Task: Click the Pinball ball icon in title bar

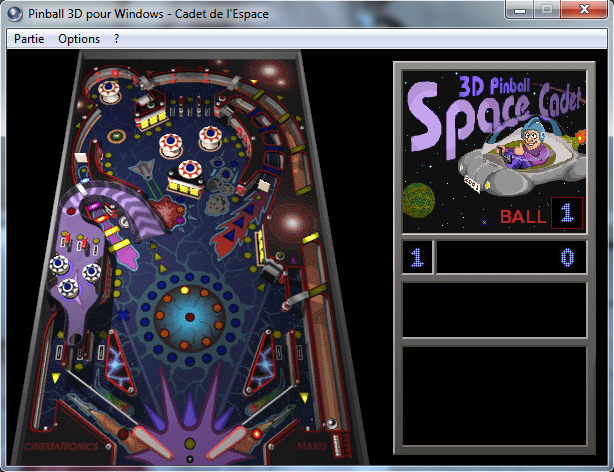Action: [x=15, y=14]
